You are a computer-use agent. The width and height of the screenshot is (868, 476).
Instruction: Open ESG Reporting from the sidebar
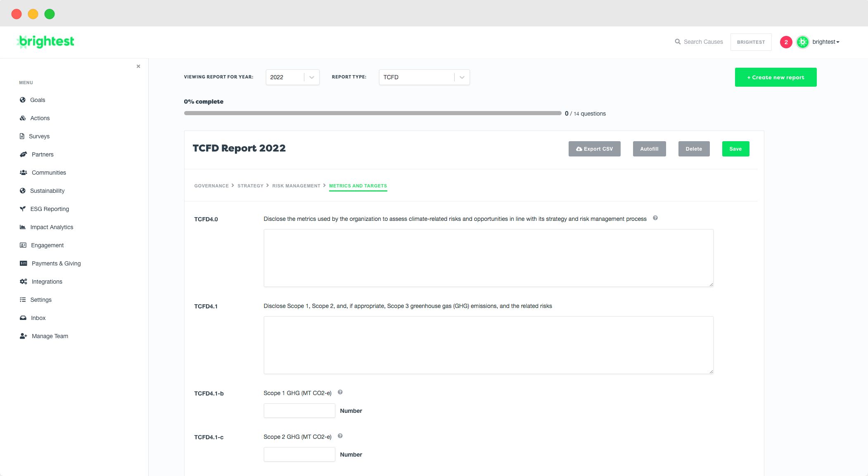(50, 209)
